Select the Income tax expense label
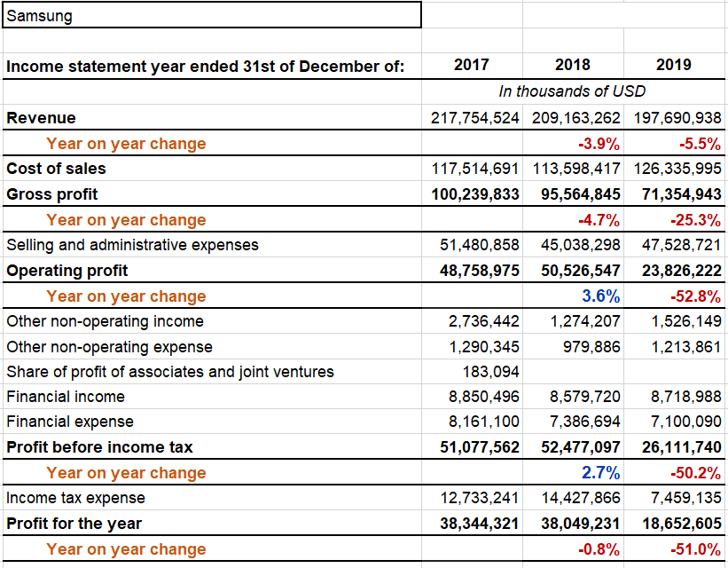This screenshot has width=728, height=568. 75,498
